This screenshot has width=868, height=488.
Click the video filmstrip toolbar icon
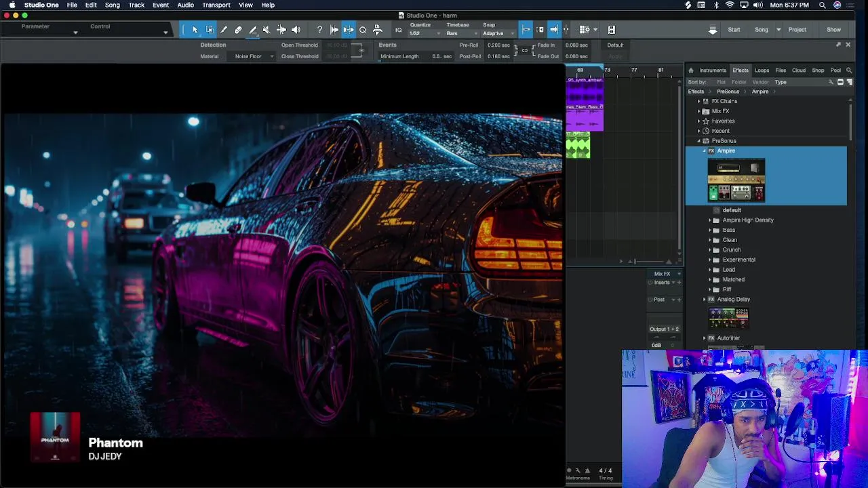pyautogui.click(x=612, y=30)
